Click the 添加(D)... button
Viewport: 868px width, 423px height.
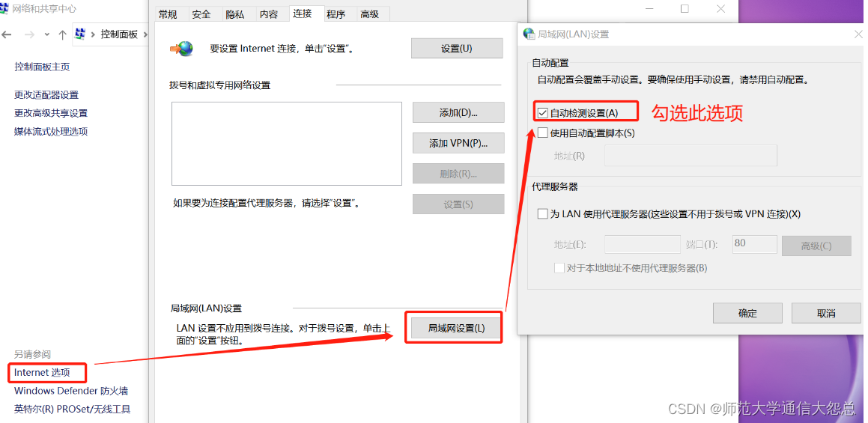pos(458,112)
